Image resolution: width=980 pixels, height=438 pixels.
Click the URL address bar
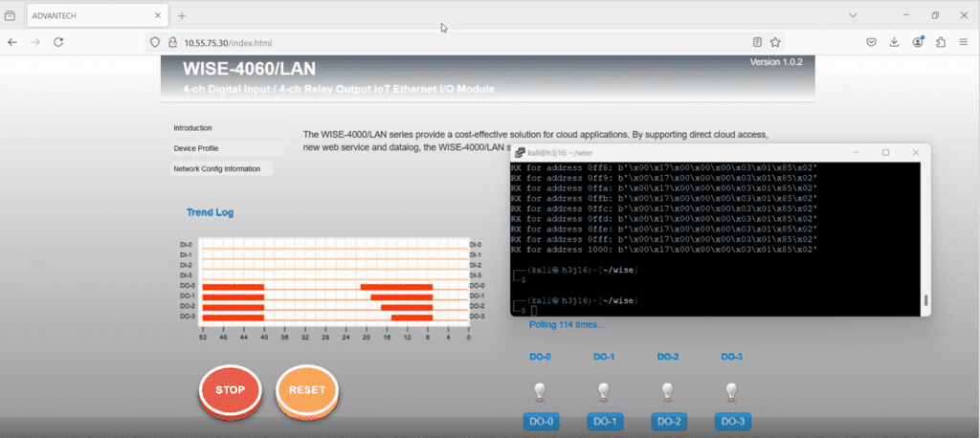(465, 42)
